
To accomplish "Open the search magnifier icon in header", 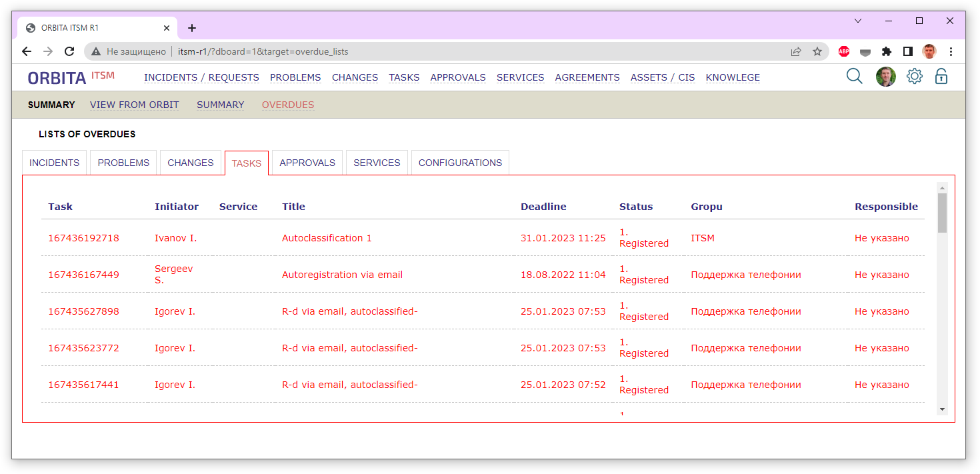I will 854,76.
